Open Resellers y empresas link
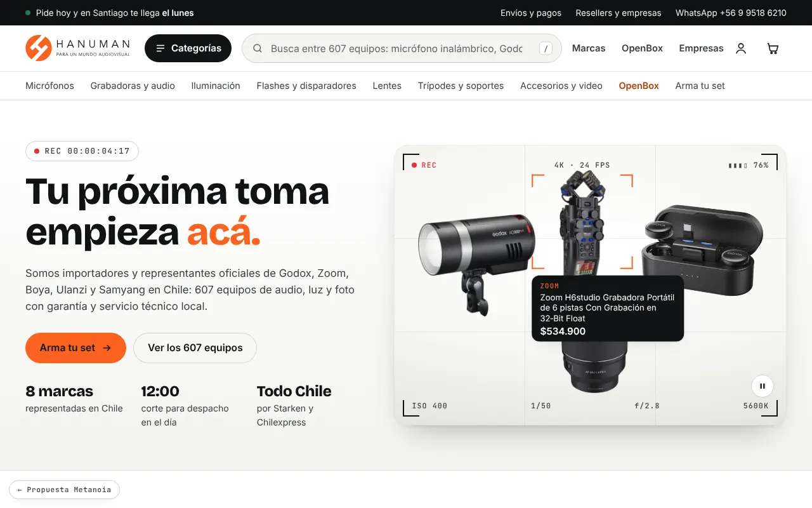This screenshot has height=508, width=812. (x=619, y=13)
